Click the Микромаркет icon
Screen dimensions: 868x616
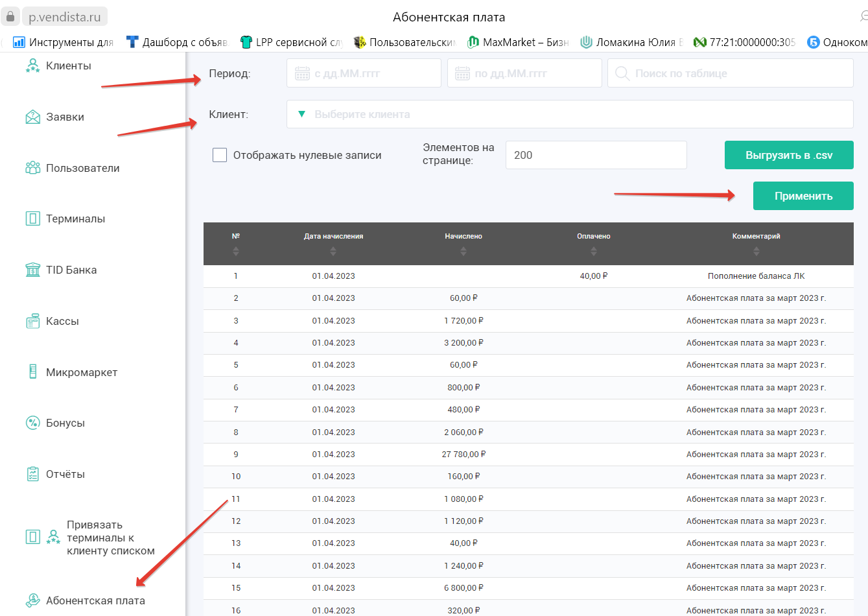click(32, 372)
